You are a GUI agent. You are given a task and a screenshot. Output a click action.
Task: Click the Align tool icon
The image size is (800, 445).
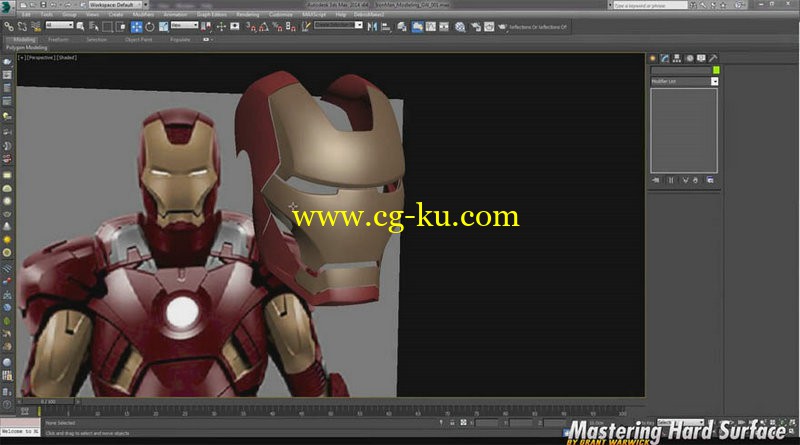[x=386, y=27]
